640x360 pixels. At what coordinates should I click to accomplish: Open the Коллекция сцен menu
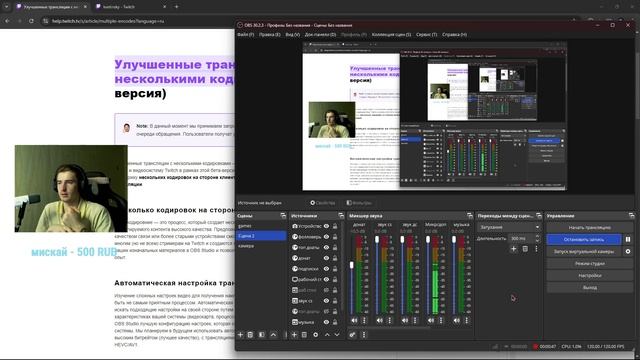[x=391, y=35]
